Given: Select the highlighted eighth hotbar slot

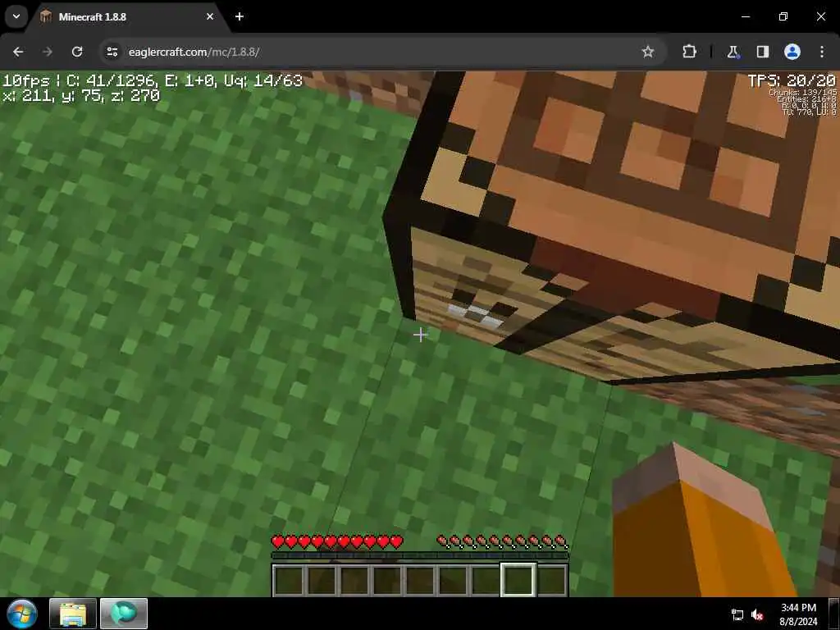Looking at the screenshot, I should (x=518, y=580).
